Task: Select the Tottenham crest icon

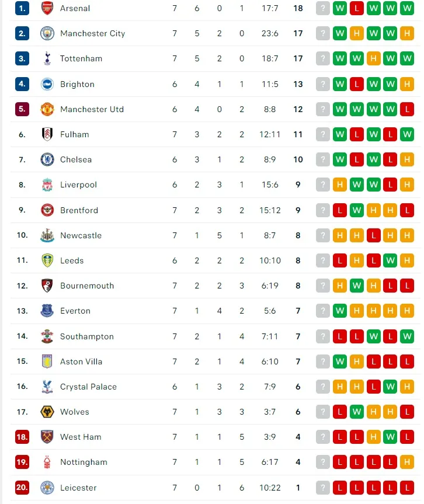Action: (47, 58)
